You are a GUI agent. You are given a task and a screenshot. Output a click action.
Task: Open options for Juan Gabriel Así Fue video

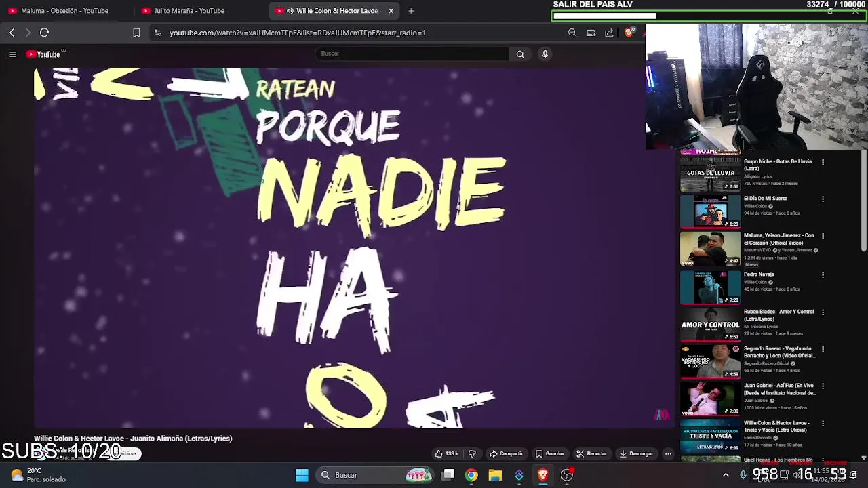(x=823, y=386)
